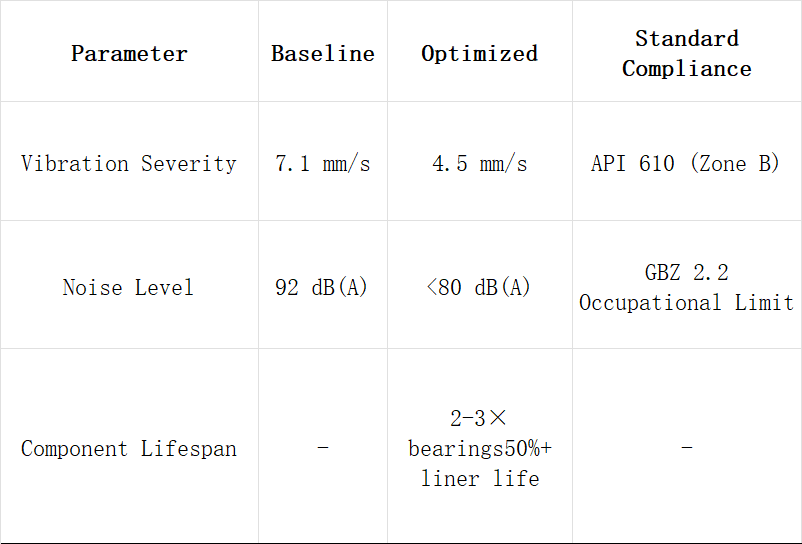Click the liner life text line
The width and height of the screenshot is (802, 544).
tap(480, 479)
